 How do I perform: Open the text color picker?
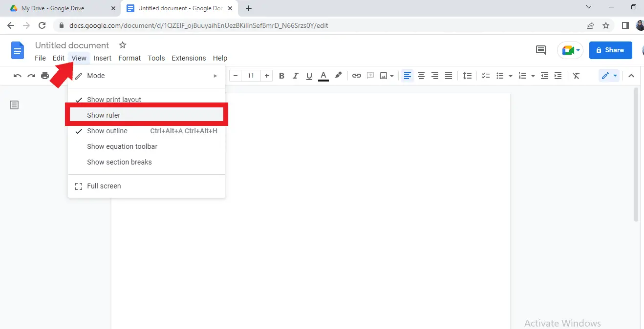[323, 76]
